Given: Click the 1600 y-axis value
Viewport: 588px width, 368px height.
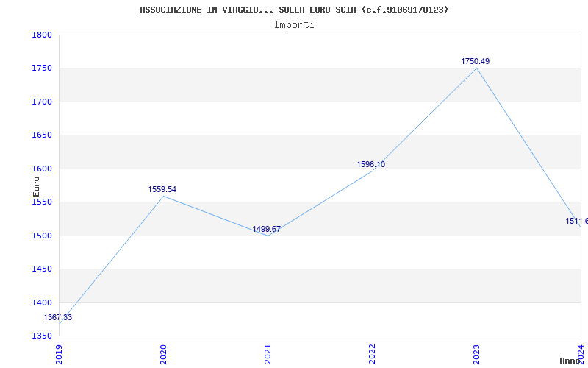Looking at the screenshot, I should pos(42,169).
